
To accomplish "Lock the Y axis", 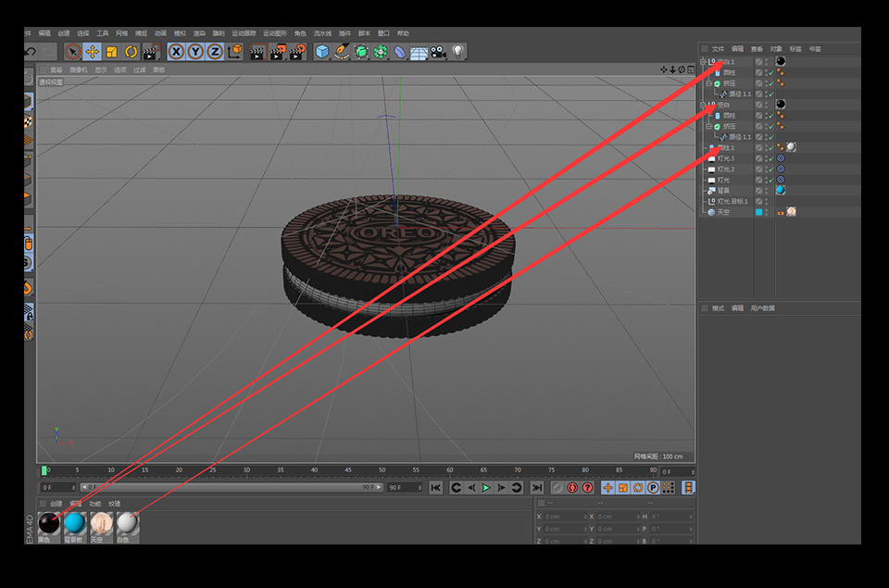I will [x=195, y=52].
